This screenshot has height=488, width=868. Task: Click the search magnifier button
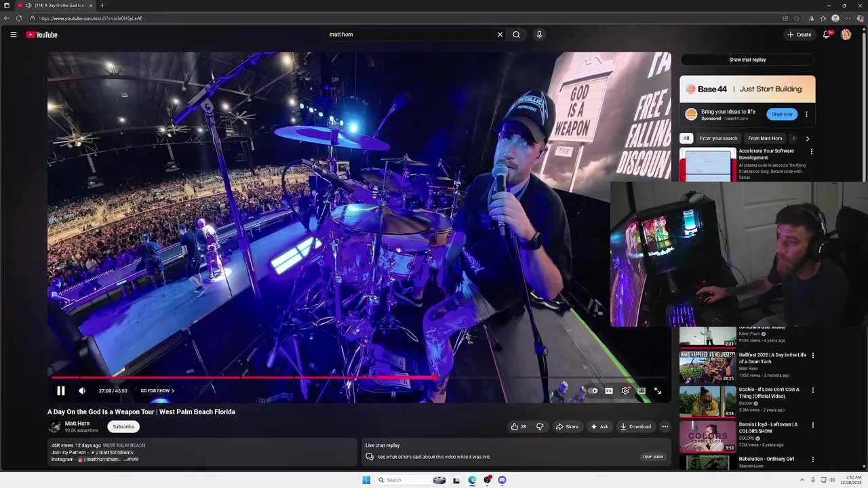[x=516, y=35]
